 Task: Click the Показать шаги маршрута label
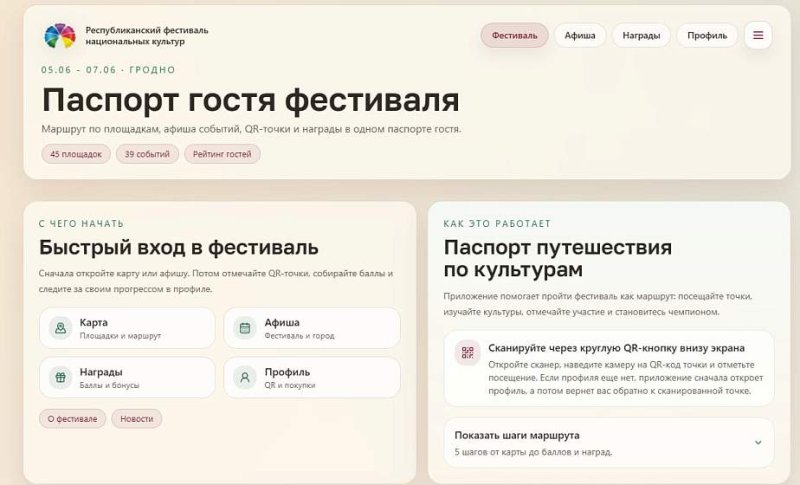pos(517,436)
